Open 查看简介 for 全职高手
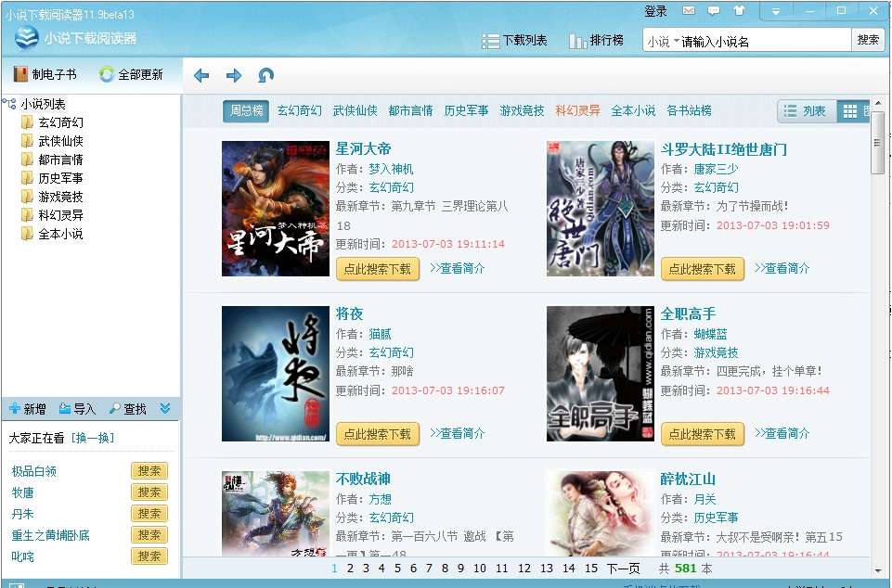 (x=782, y=433)
